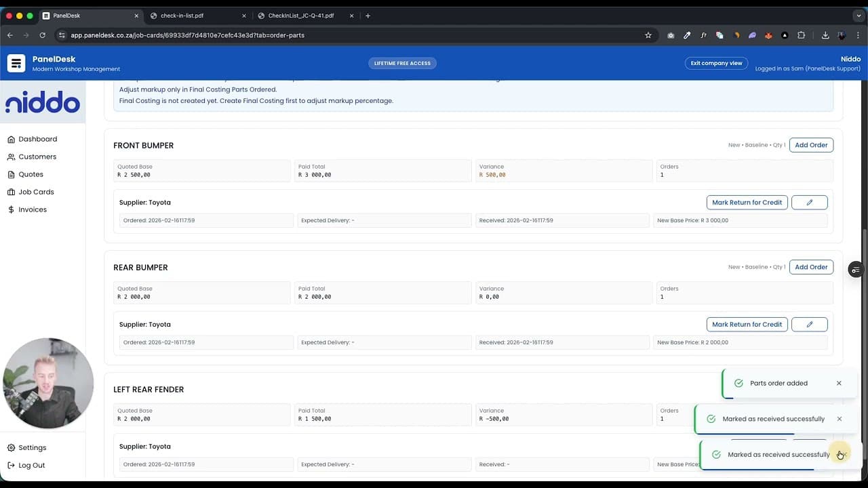Click the pencil edit icon for FRONT BUMPER order

(x=809, y=202)
